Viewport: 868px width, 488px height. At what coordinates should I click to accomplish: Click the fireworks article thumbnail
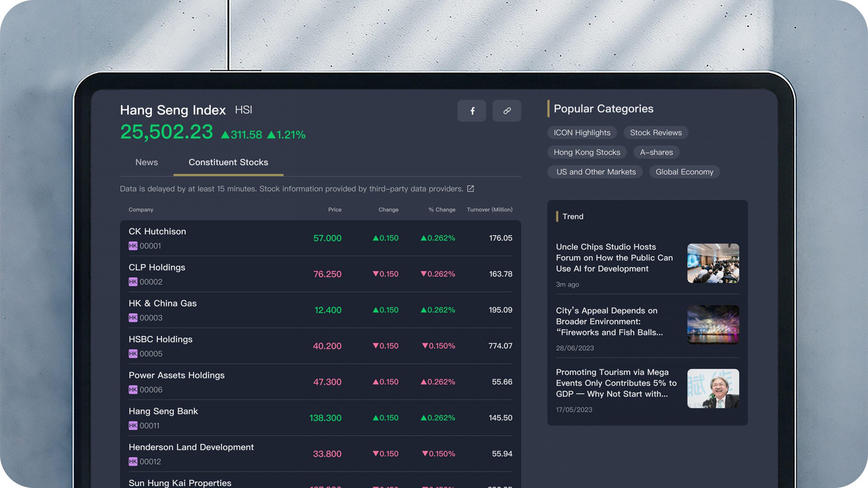713,325
